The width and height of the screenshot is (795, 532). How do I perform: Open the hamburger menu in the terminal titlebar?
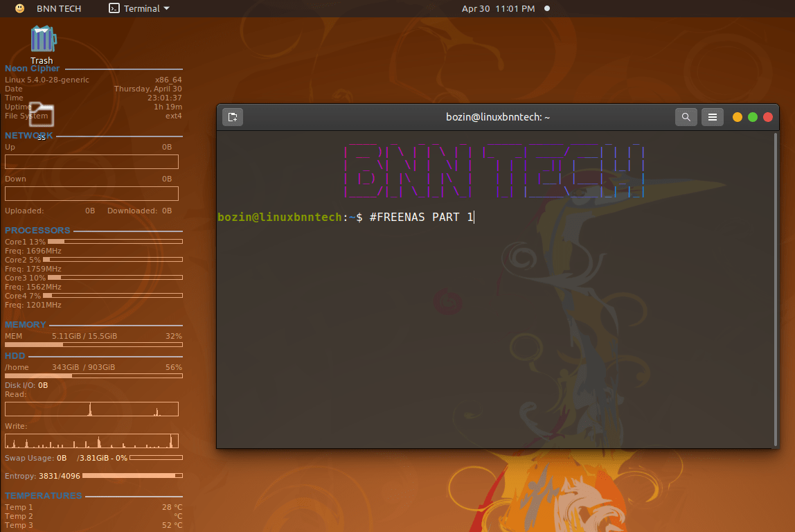tap(712, 116)
